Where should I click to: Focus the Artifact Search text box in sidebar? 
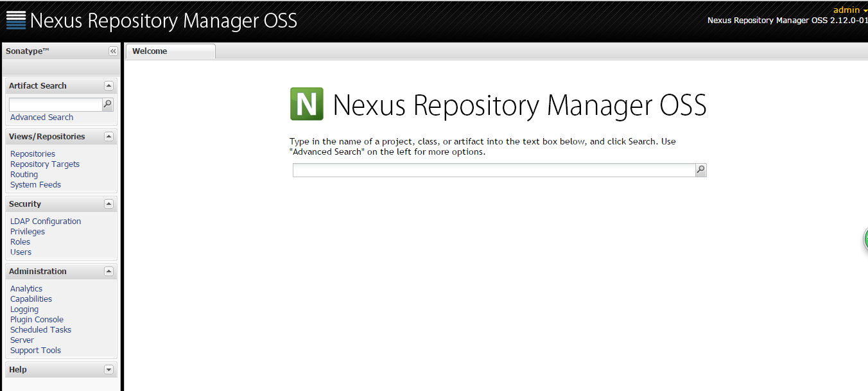coord(56,104)
